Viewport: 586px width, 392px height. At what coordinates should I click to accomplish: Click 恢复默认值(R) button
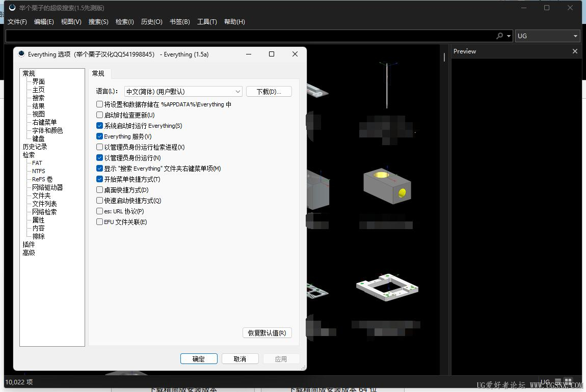pos(267,332)
